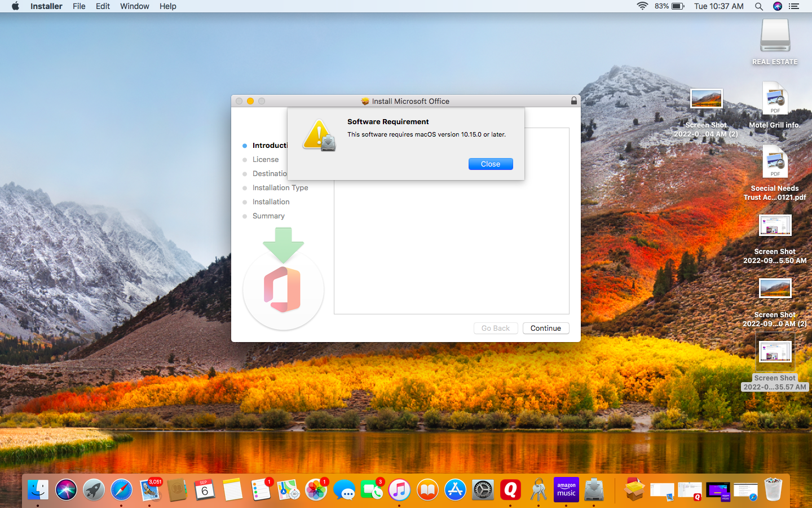812x508 pixels.
Task: Open the Help menu
Action: point(167,6)
